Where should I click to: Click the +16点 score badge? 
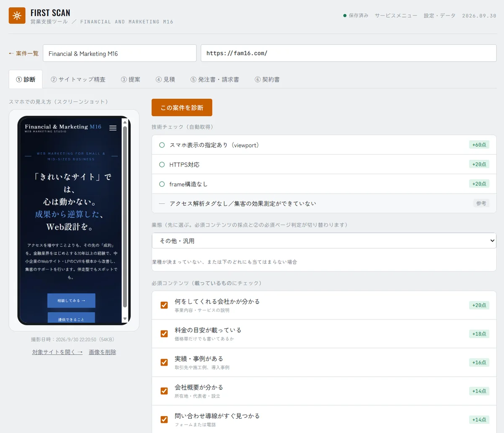coord(479,362)
